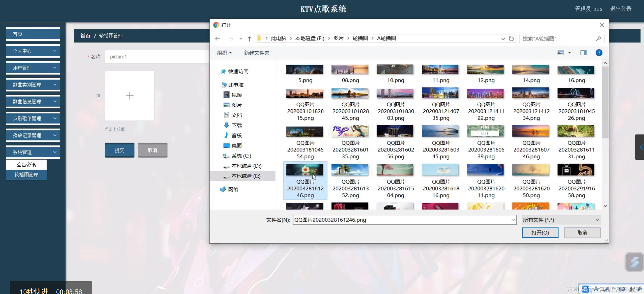Click the 打开(O) button to confirm
Image resolution: width=644 pixels, height=294 pixels.
[x=540, y=232]
